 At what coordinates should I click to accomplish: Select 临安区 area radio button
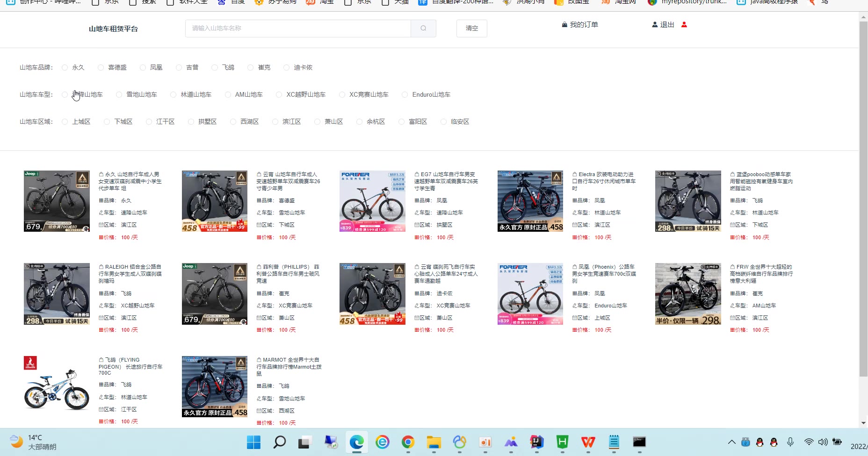tap(443, 122)
